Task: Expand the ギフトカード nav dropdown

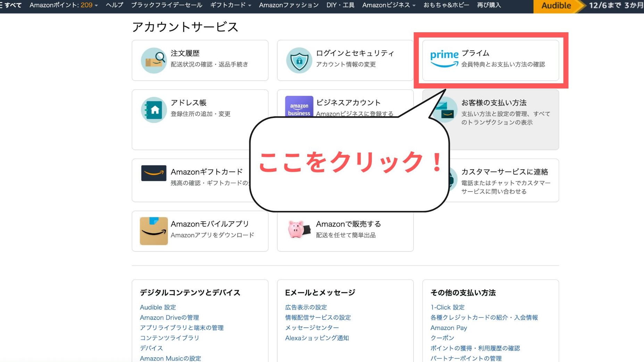Action: (231, 5)
